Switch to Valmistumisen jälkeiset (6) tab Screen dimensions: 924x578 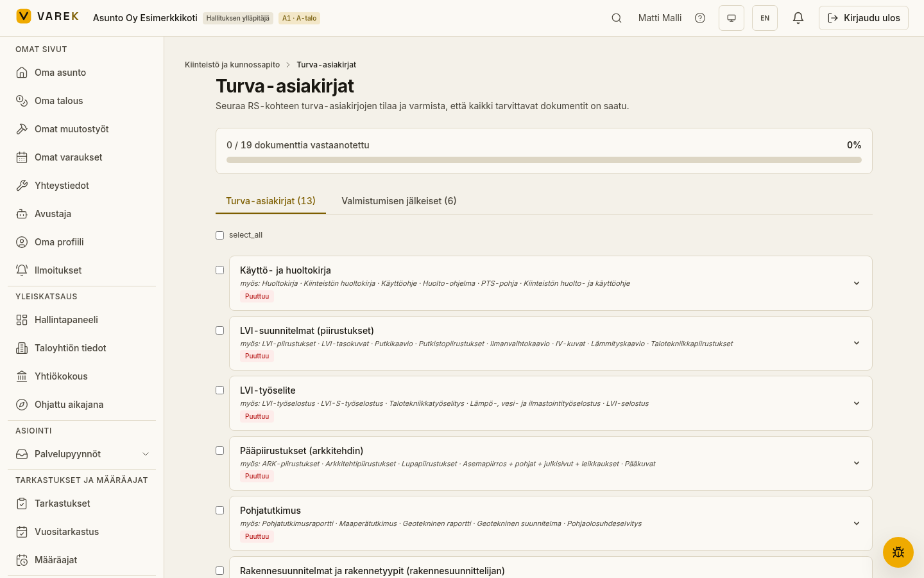[399, 201]
